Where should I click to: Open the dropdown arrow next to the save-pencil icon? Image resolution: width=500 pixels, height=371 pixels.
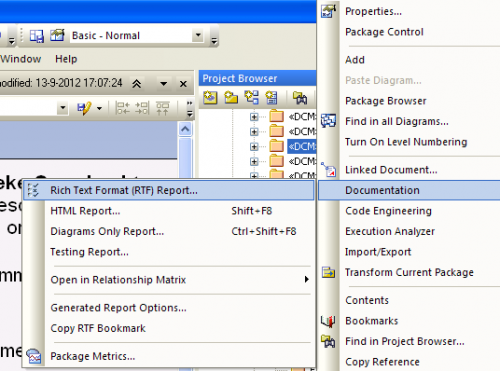[x=99, y=108]
